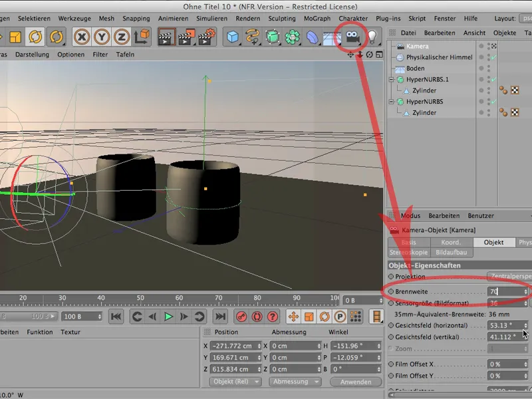Go to start of timeline
This screenshot has width=532, height=399.
[x=116, y=317]
